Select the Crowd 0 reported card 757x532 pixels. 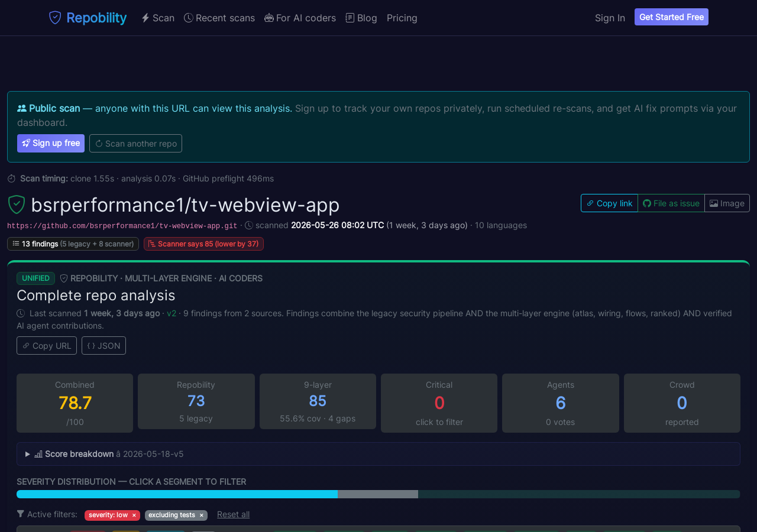click(682, 403)
